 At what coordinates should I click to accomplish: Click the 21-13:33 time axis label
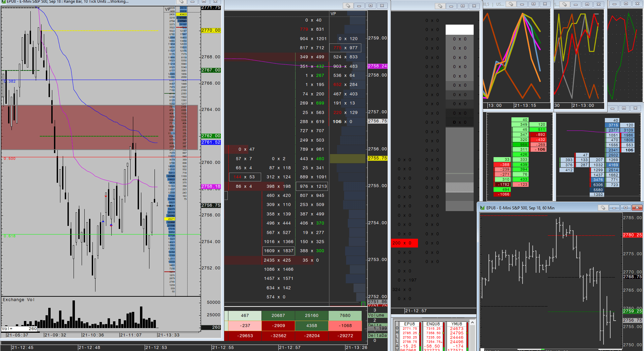pyautogui.click(x=169, y=335)
